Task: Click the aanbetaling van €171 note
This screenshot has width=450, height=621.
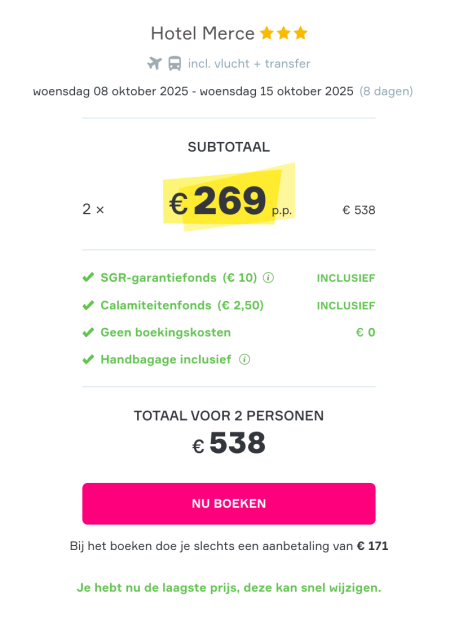Action: click(x=229, y=546)
